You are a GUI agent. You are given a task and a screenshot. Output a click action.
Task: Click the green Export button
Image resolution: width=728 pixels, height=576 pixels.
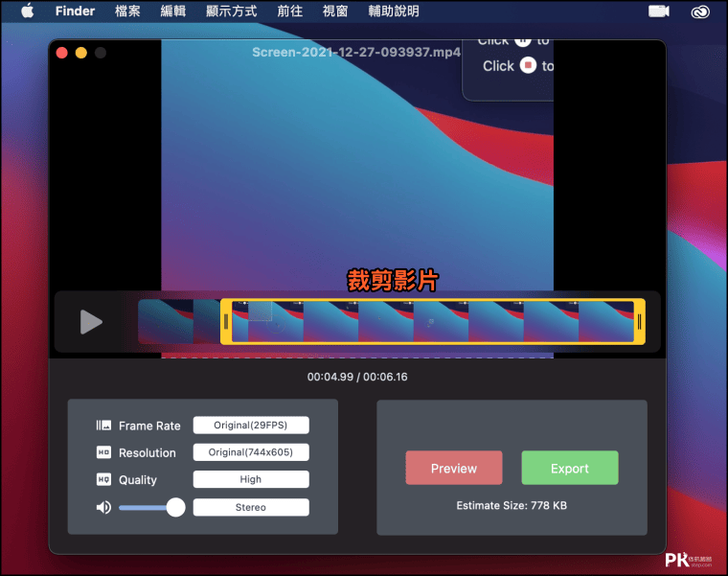click(x=570, y=468)
